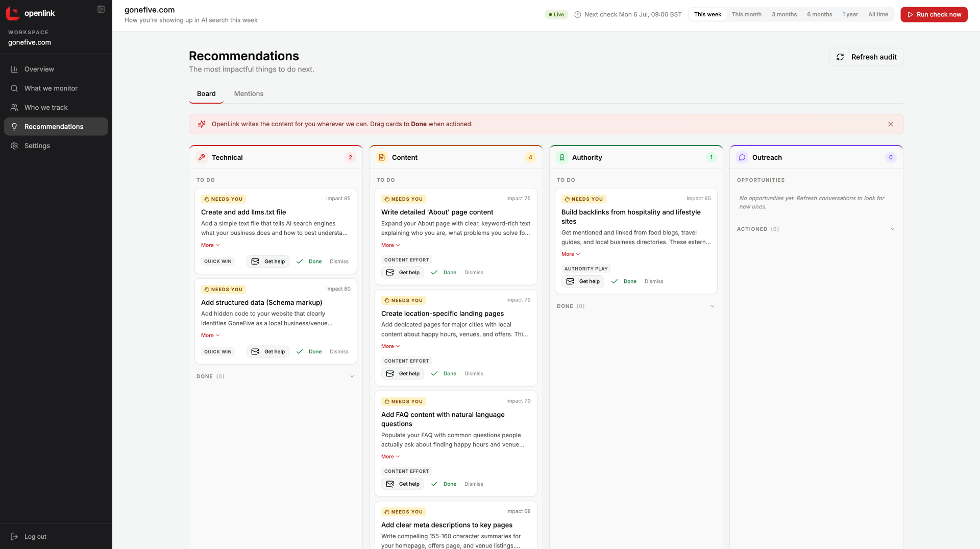This screenshot has width=980, height=549.
Task: Open Recommendations in the sidebar
Action: [x=56, y=127]
